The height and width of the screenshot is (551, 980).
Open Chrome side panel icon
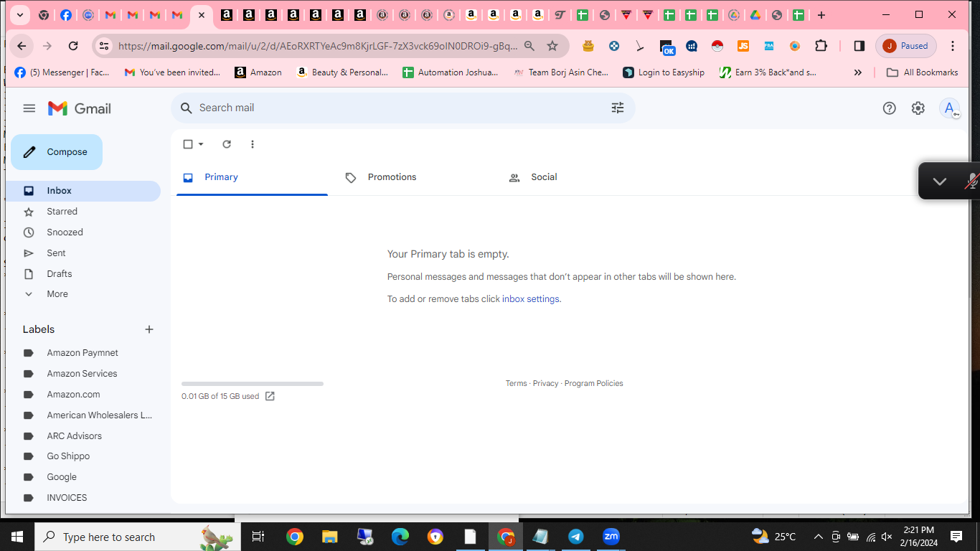coord(859,46)
